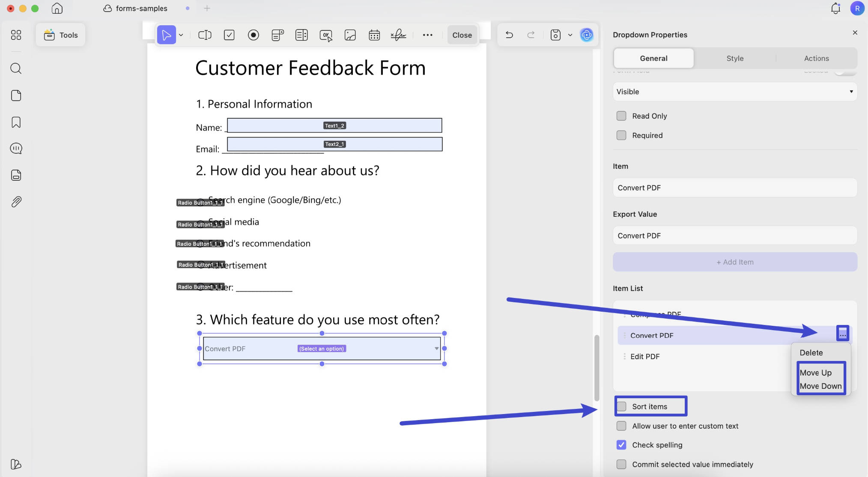The width and height of the screenshot is (868, 477).
Task: Choose Move Down from item menu
Action: click(x=820, y=386)
